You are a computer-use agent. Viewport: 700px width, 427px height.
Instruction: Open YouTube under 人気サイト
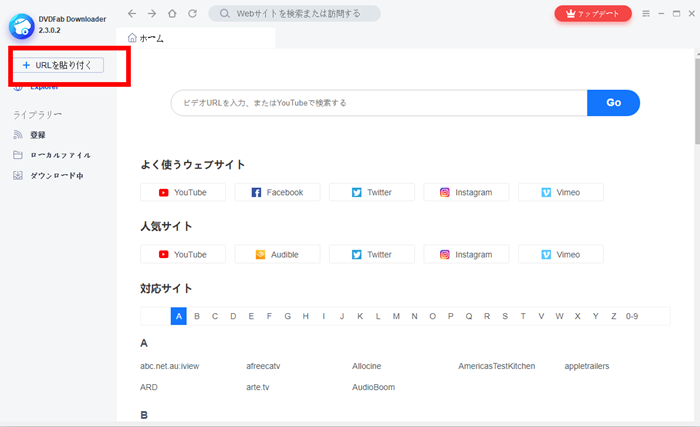183,254
